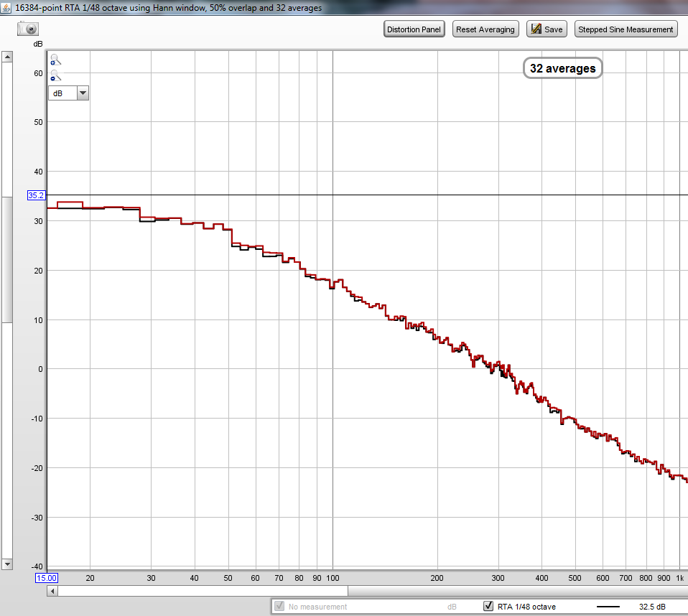Click the 35.2 dB cursor value box
Viewport: 688px width, 616px height.
36,195
